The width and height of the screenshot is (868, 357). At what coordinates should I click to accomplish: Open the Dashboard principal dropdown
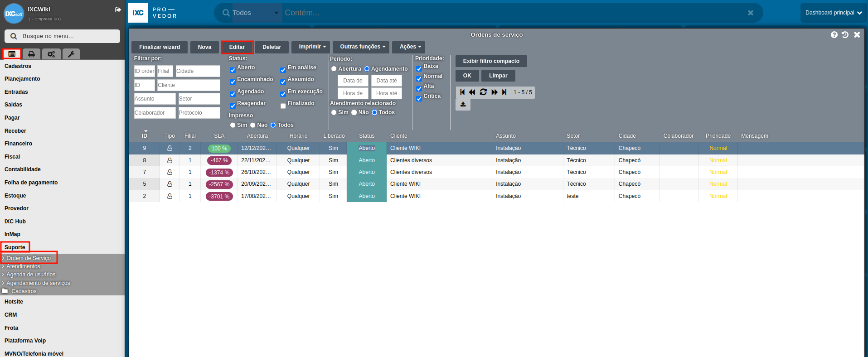click(833, 13)
